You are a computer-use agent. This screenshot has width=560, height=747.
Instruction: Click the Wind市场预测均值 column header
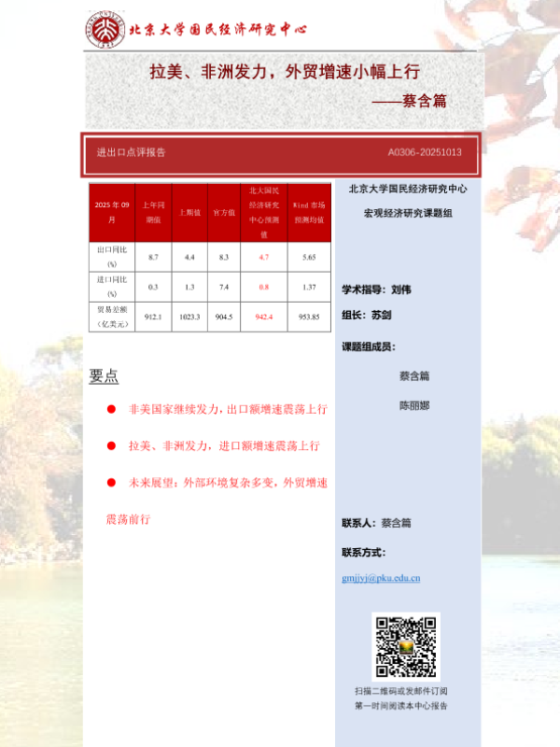point(309,212)
